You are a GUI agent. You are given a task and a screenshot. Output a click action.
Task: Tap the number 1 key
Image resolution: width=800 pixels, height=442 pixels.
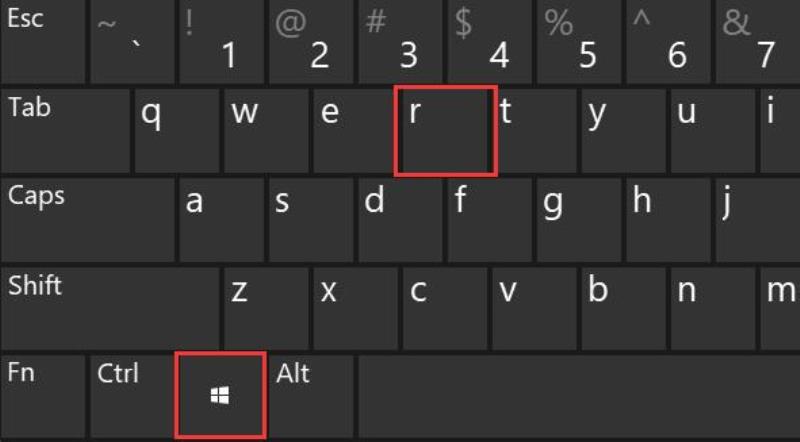click(221, 41)
